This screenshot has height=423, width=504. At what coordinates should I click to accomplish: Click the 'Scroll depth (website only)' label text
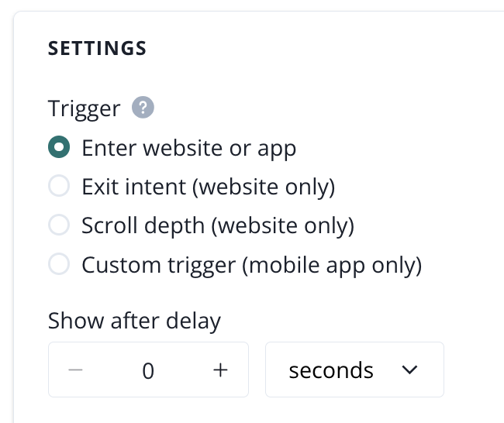[217, 226]
